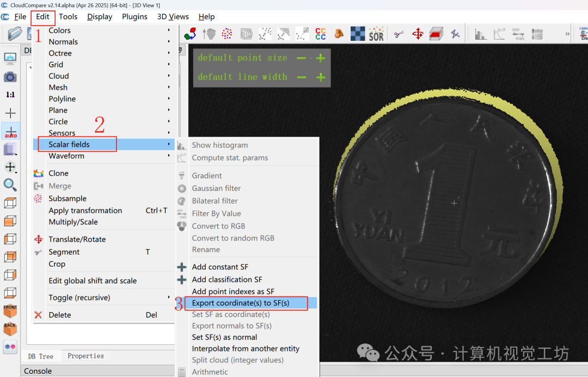Click the full screen monitor icon in the sidebar

10,58
